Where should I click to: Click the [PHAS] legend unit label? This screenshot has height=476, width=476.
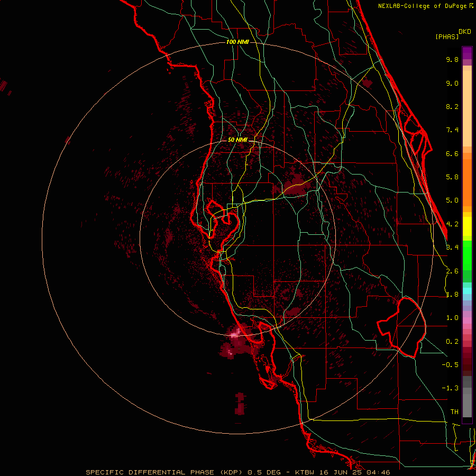[x=447, y=36]
